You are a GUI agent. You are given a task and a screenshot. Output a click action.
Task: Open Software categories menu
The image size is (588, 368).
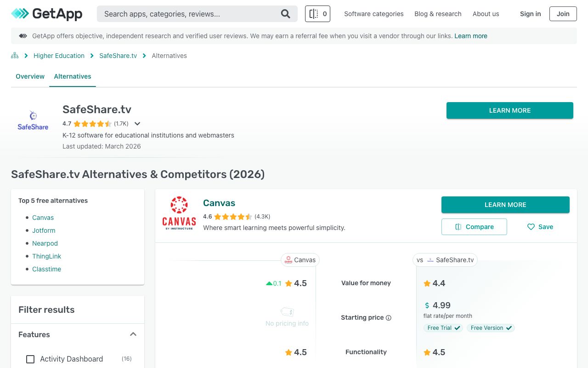point(374,14)
